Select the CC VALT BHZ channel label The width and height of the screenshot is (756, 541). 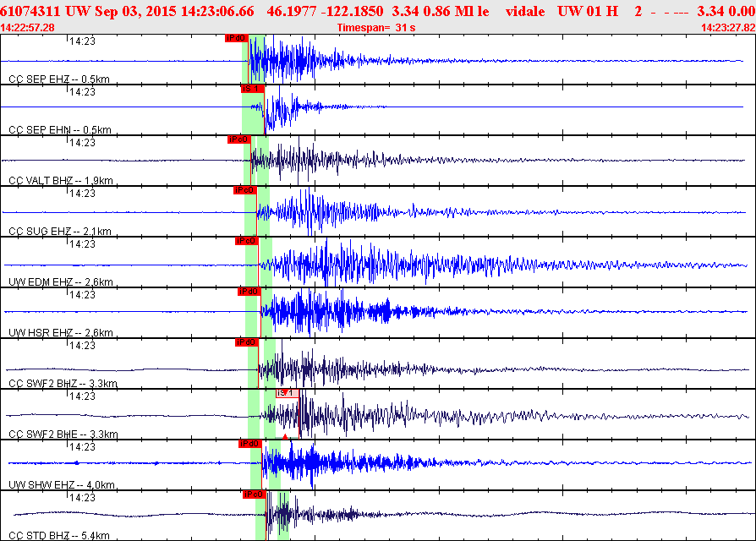pos(62,180)
